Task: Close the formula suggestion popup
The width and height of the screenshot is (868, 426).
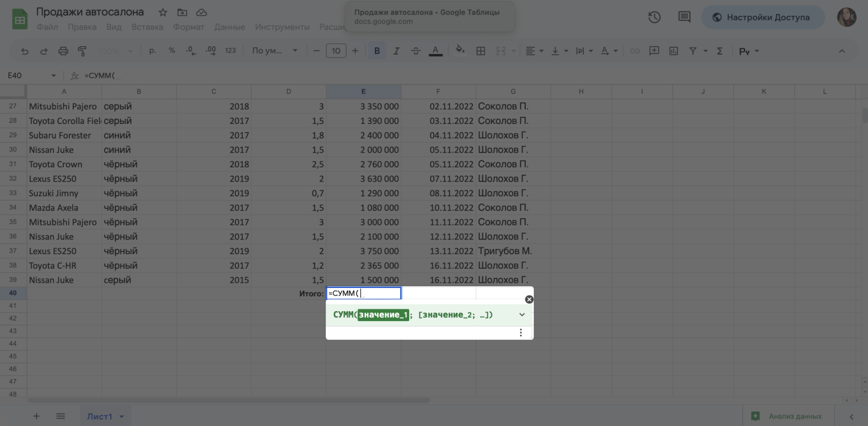Action: [x=529, y=299]
